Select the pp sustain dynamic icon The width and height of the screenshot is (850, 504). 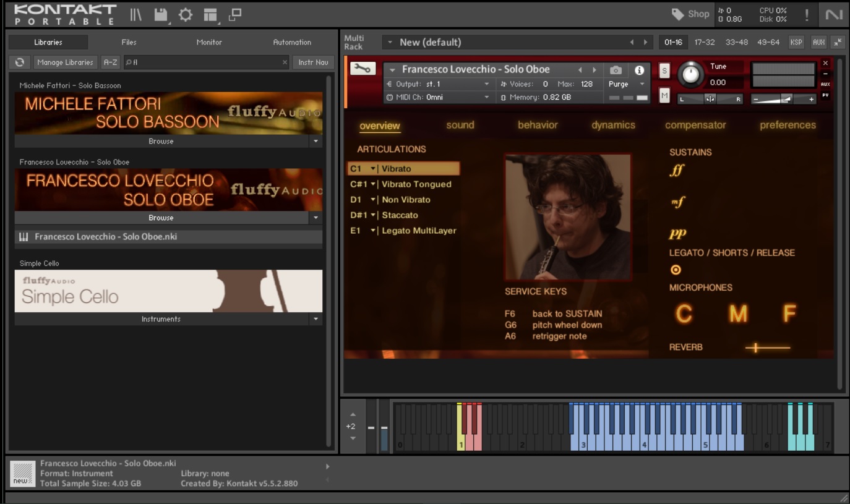[x=677, y=234]
